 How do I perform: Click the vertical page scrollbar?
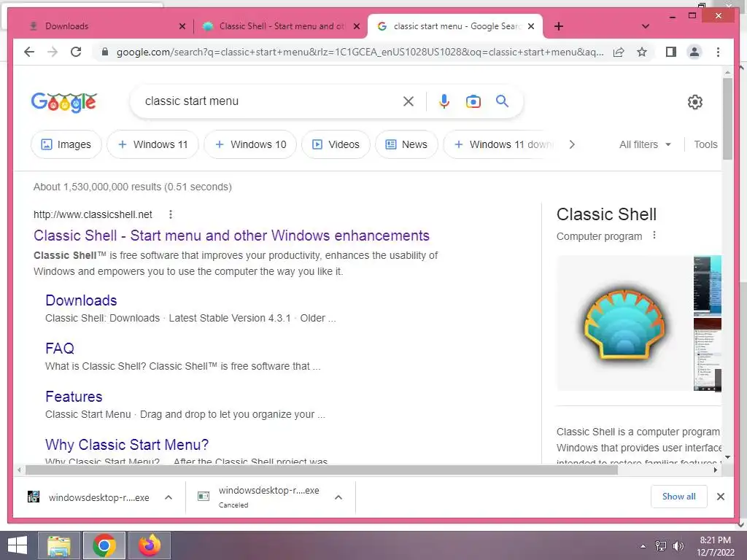click(727, 119)
